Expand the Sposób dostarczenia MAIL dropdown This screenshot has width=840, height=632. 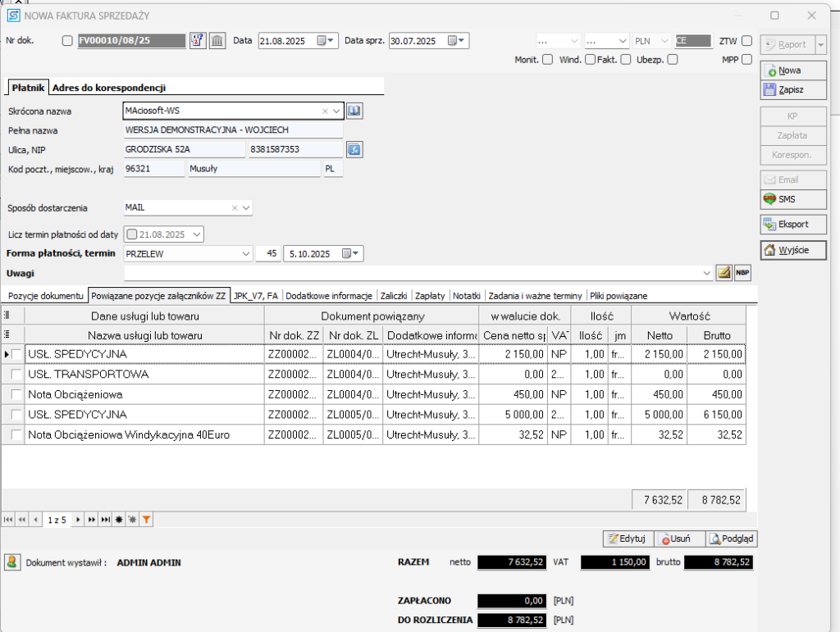click(246, 208)
